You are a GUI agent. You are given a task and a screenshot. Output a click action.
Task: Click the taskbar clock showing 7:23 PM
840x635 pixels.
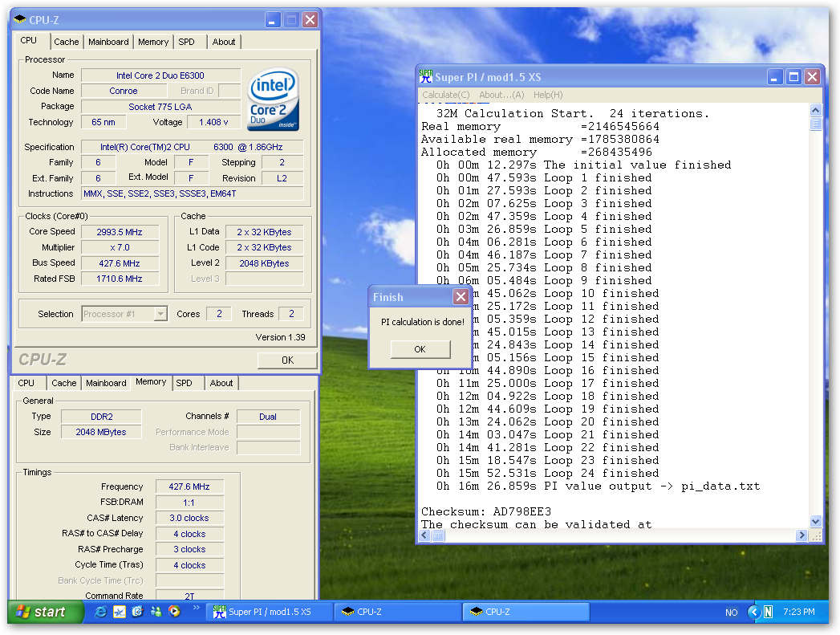pyautogui.click(x=799, y=612)
